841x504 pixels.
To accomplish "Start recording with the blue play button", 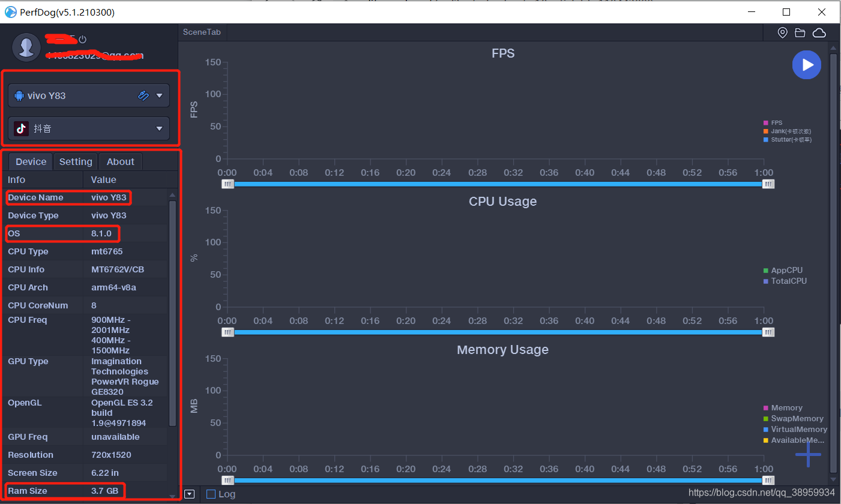I will (806, 65).
